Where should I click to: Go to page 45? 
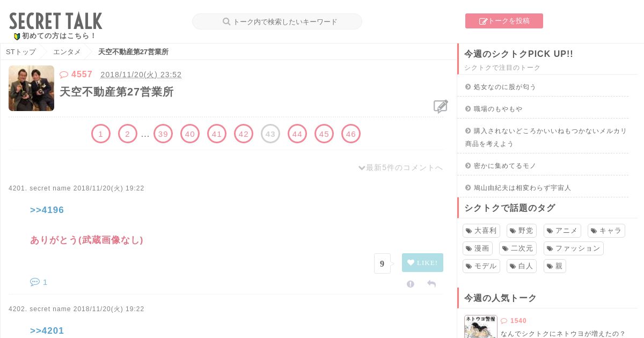coord(324,134)
